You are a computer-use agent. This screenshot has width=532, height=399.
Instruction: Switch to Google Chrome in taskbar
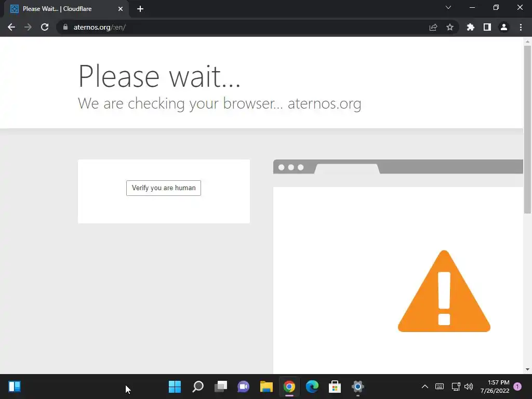[x=289, y=387]
